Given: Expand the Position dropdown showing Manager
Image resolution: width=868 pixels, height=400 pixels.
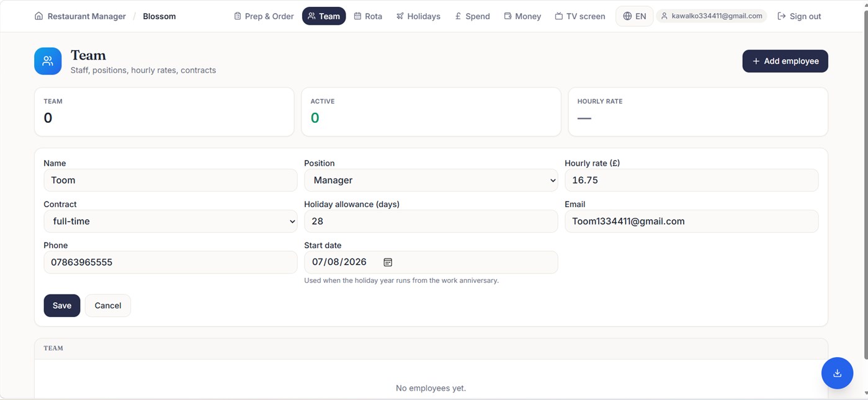Looking at the screenshot, I should pos(431,180).
